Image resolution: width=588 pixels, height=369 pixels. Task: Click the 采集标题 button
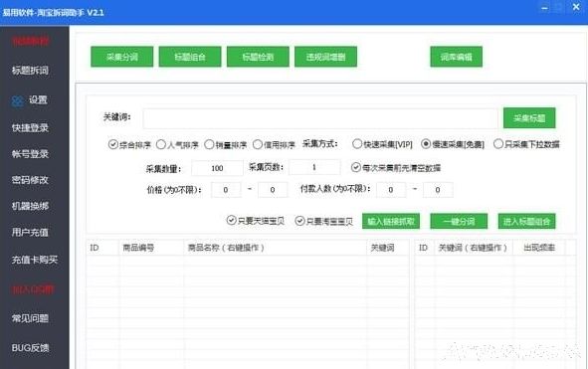[x=529, y=118]
